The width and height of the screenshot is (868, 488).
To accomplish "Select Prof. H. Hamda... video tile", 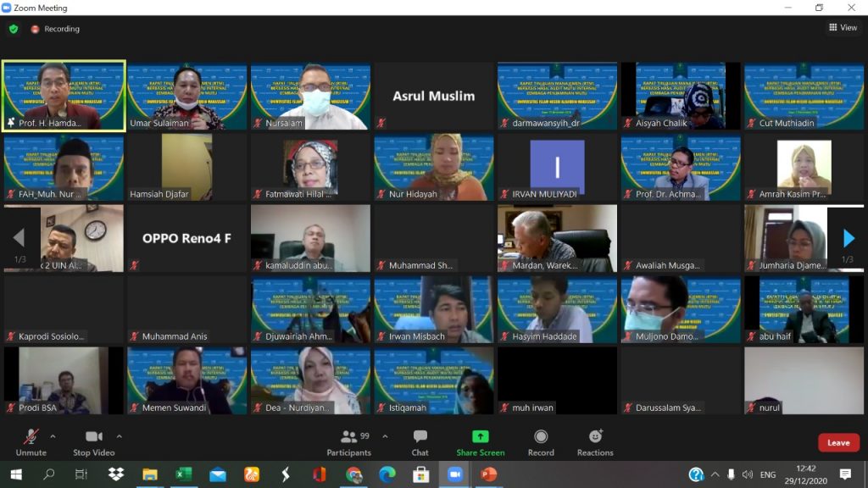I will [x=64, y=96].
